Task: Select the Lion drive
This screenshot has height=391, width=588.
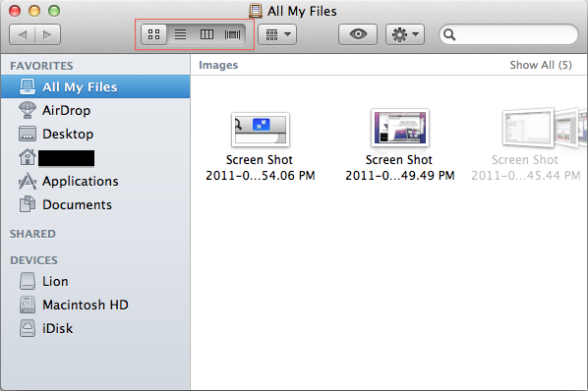Action: [x=95, y=281]
